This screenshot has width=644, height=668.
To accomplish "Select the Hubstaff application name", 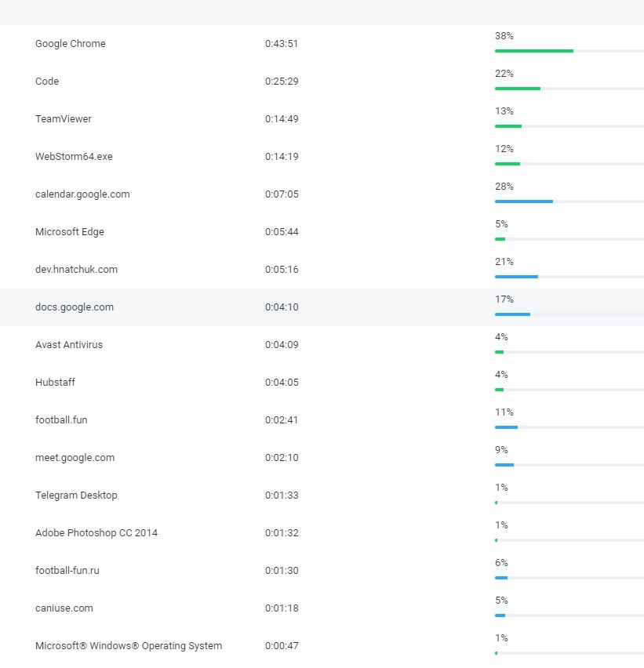I will (55, 382).
